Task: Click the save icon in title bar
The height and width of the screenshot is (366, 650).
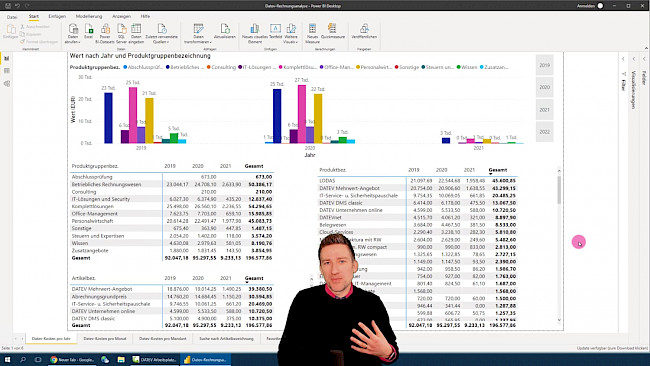Action: tap(7, 6)
